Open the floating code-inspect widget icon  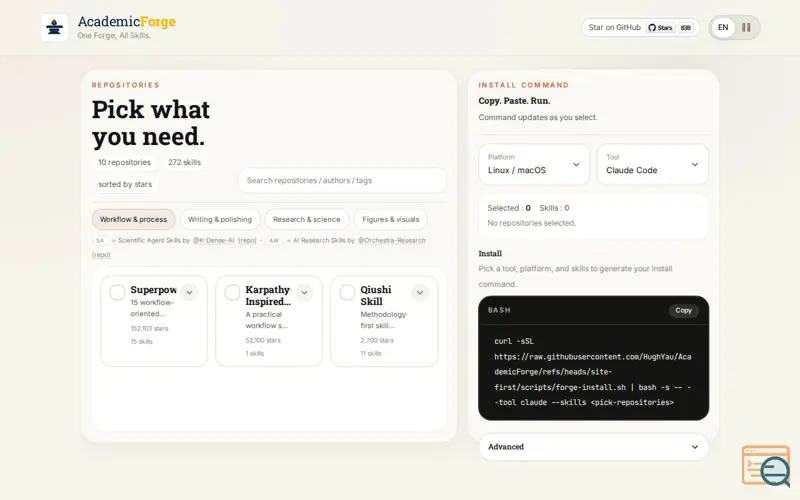click(766, 466)
